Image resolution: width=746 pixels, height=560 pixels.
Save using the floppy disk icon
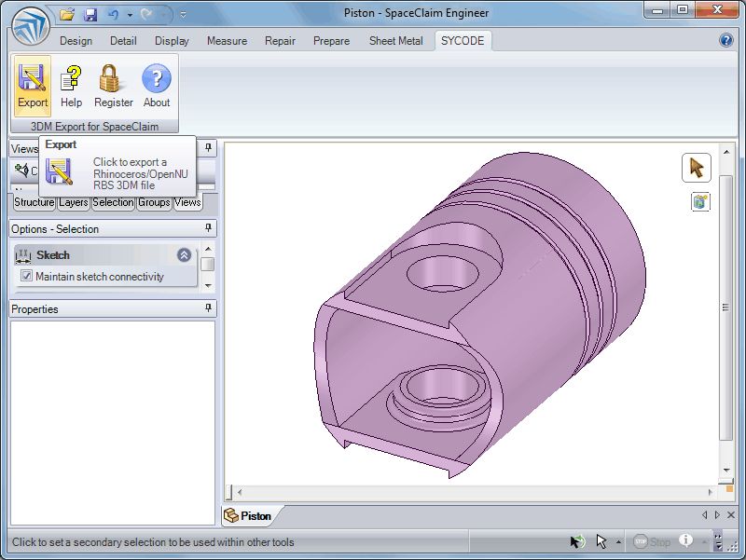(x=90, y=15)
